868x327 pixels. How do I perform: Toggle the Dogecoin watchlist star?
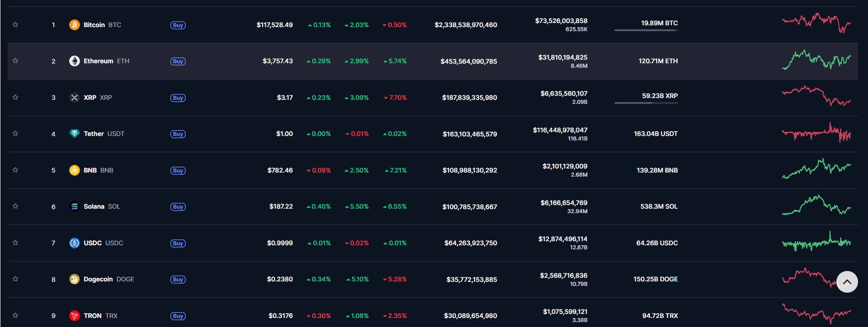tap(15, 279)
